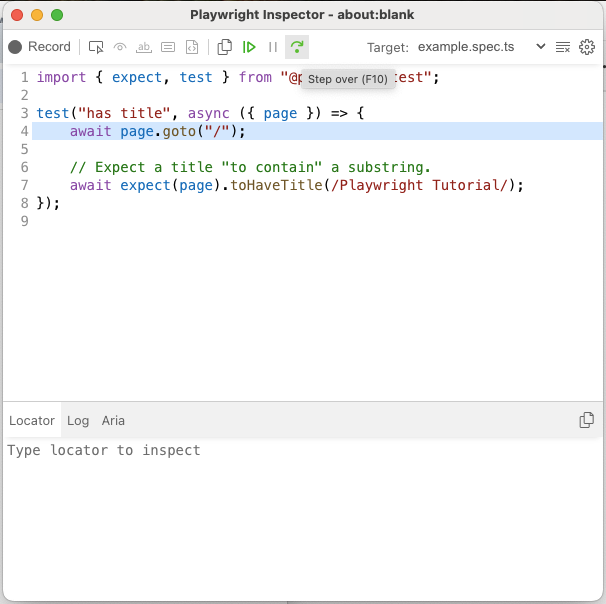Open the settings gear menu

click(587, 47)
